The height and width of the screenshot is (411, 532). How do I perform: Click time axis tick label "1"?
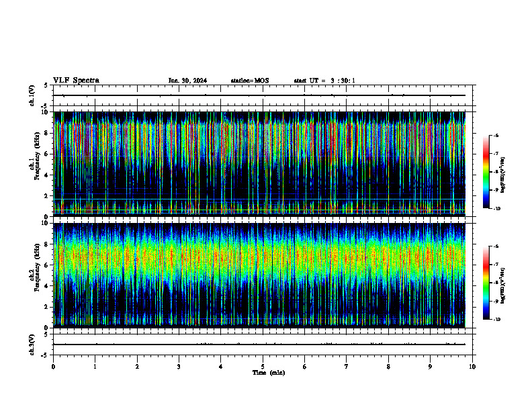pos(95,367)
